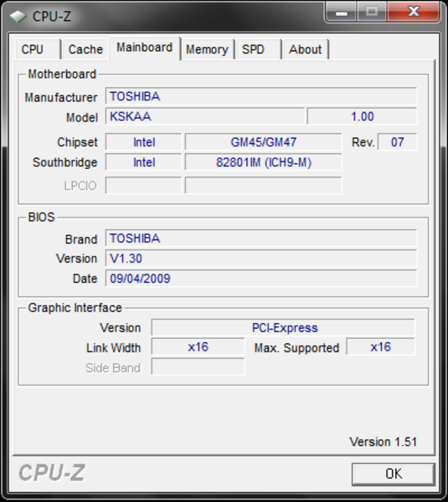Click the BIOS Date 09/04/2009 field
The width and height of the screenshot is (448, 502).
[261, 279]
